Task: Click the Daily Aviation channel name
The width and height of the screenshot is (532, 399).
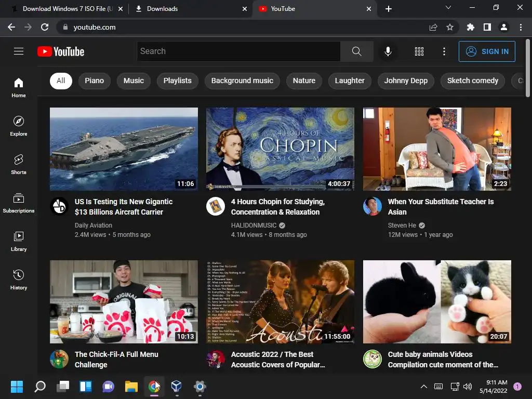Action: (x=94, y=225)
